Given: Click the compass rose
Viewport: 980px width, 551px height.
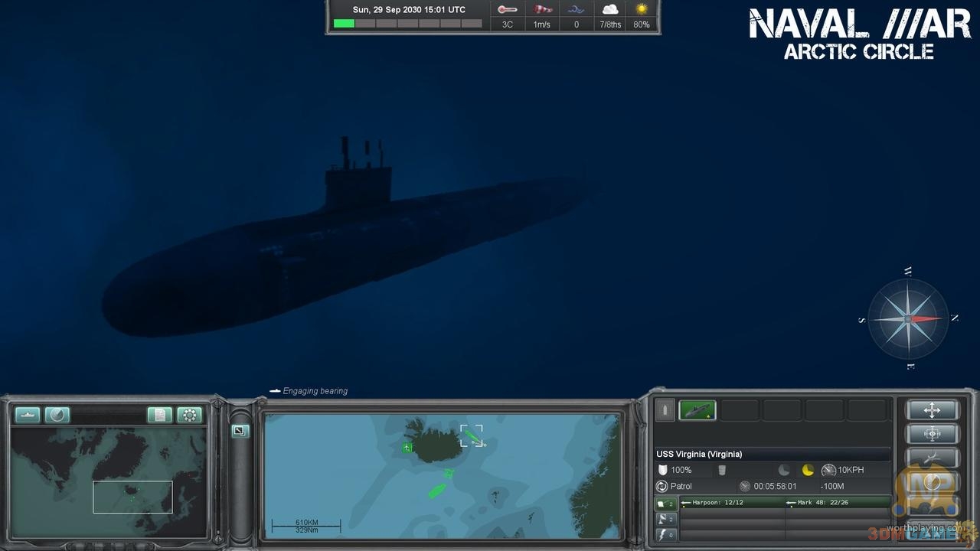Looking at the screenshot, I should 908,319.
